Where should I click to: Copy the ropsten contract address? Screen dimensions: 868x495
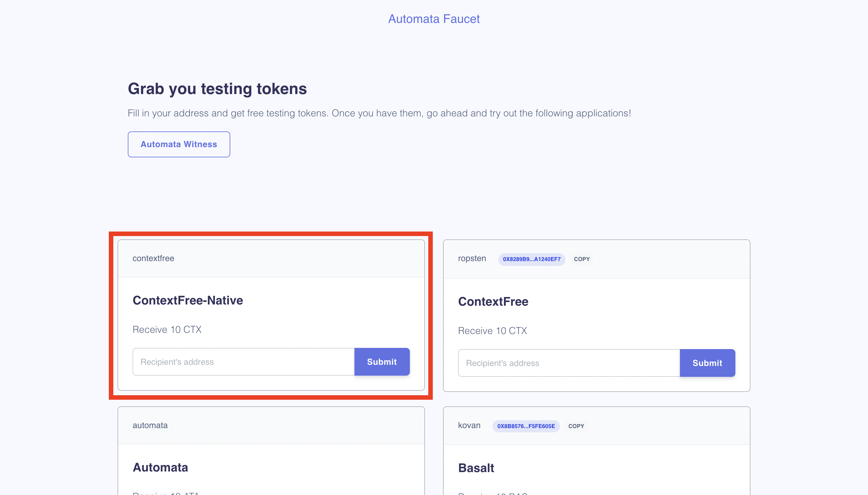581,259
